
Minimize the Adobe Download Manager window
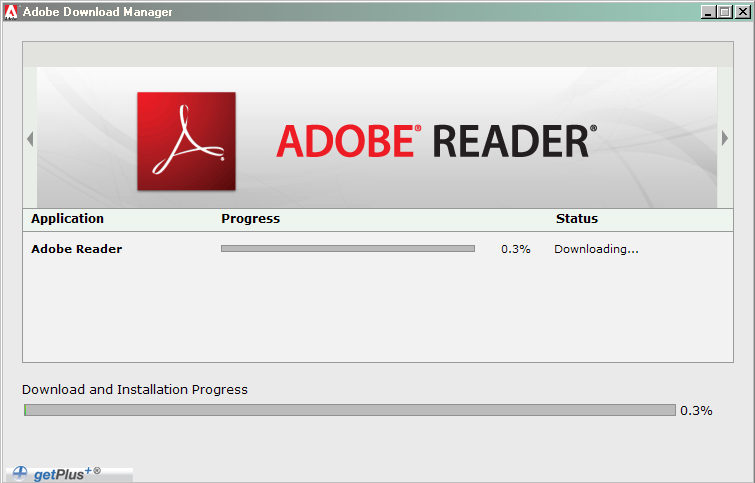point(708,12)
